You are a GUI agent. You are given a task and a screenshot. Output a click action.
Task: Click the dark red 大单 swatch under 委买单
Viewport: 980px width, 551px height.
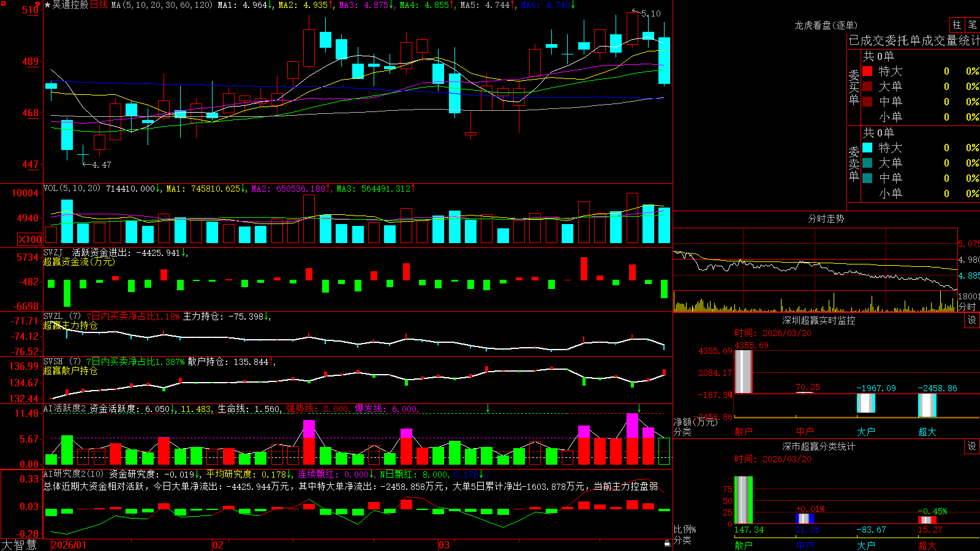(x=867, y=86)
